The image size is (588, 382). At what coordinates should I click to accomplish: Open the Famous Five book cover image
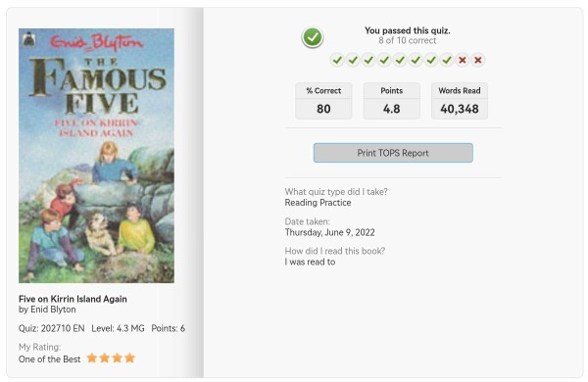(x=96, y=156)
